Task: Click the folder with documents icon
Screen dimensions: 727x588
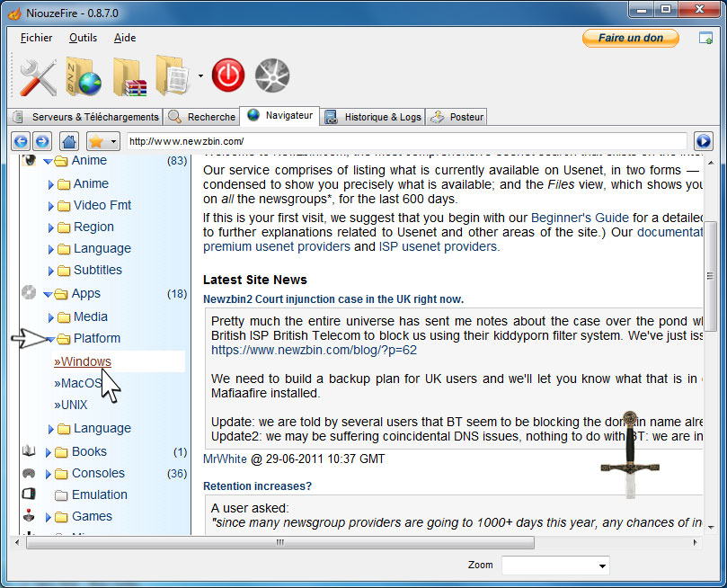Action: click(x=173, y=76)
